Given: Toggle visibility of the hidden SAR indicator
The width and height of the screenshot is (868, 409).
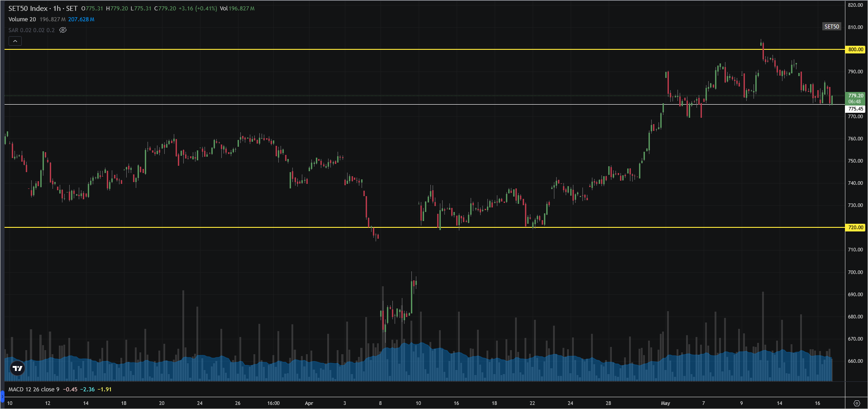Looking at the screenshot, I should click(63, 30).
